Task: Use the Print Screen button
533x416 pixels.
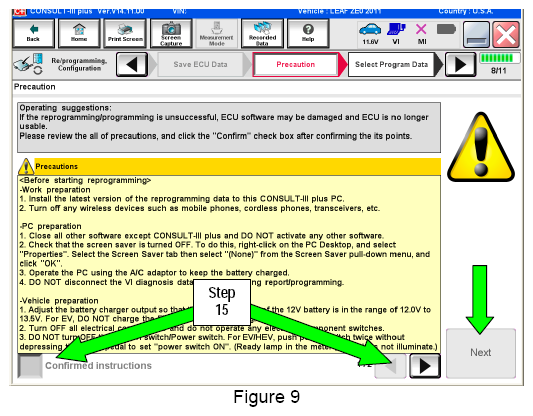Action: 125,33
